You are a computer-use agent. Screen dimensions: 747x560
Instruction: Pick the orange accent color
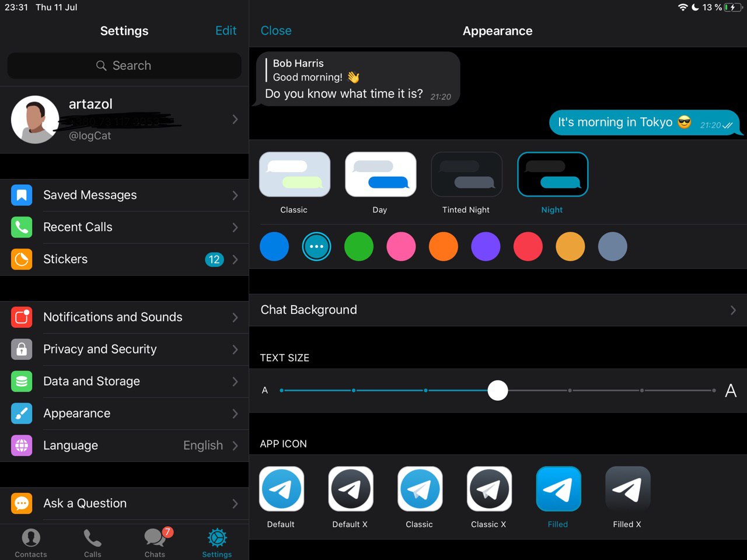[x=444, y=246]
